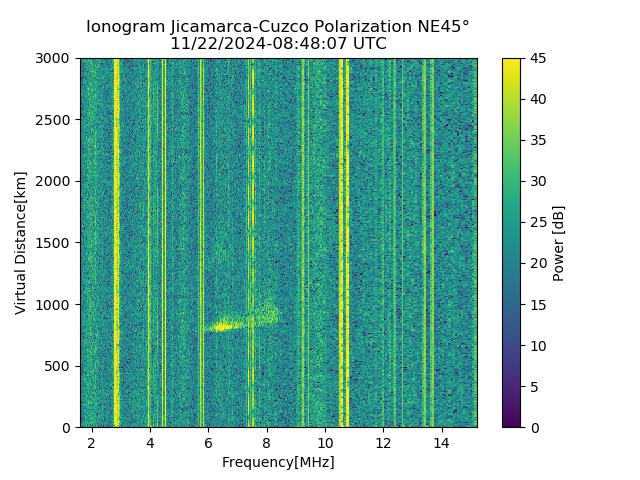The height and width of the screenshot is (480, 640).
Task: Select the 500 km y-axis tick label
Action: pos(57,367)
